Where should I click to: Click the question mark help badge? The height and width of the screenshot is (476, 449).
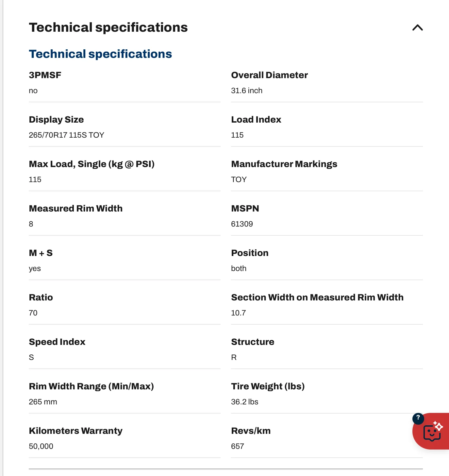[418, 418]
